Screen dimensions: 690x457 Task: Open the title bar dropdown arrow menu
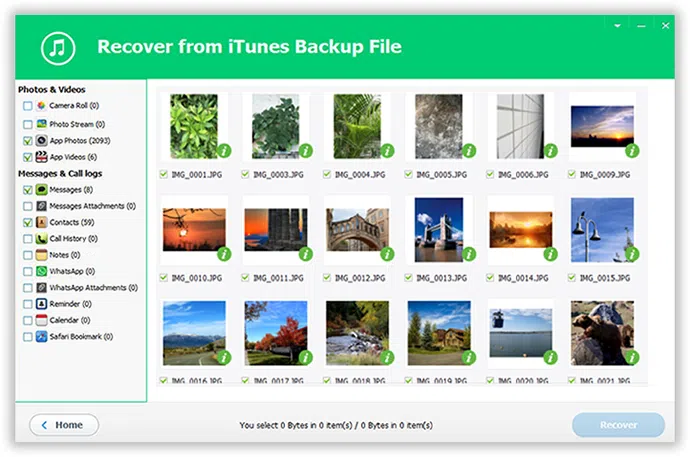(x=617, y=26)
